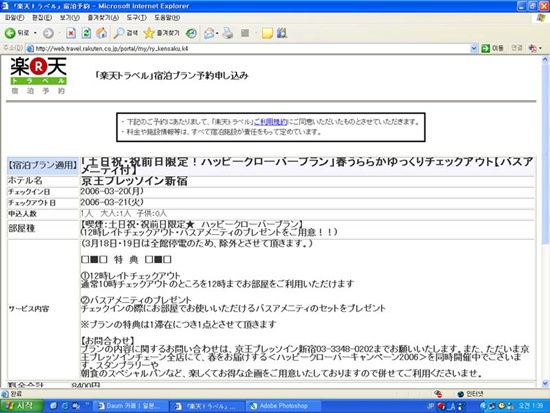The height and width of the screenshot is (413, 550).
Task: Click the Show Desktop quick launch icon
Action: [54, 406]
